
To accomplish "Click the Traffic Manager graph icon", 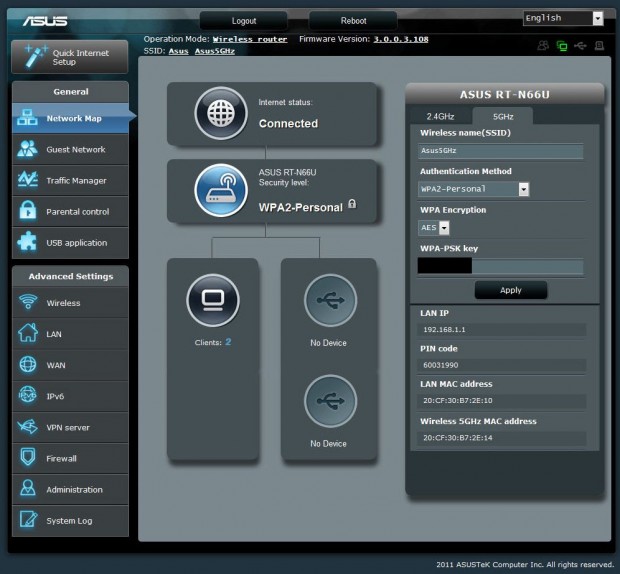I will click(27, 180).
